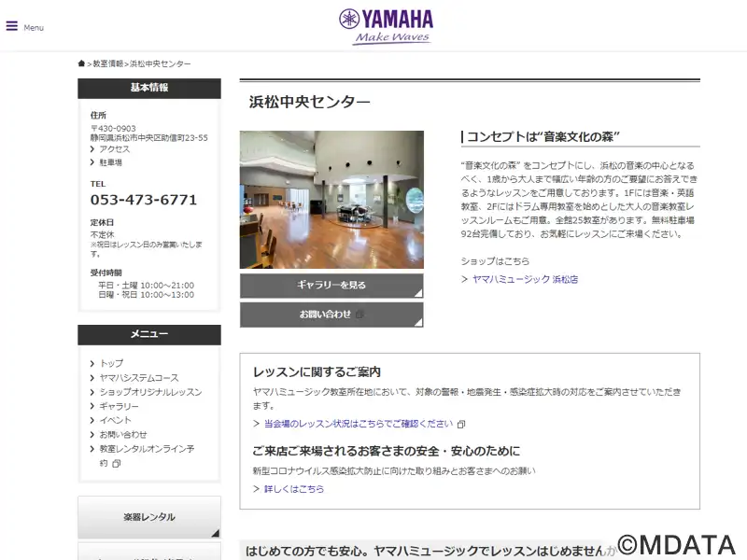Click chevron beside アクセス
This screenshot has height=560, width=747.
pyautogui.click(x=92, y=149)
